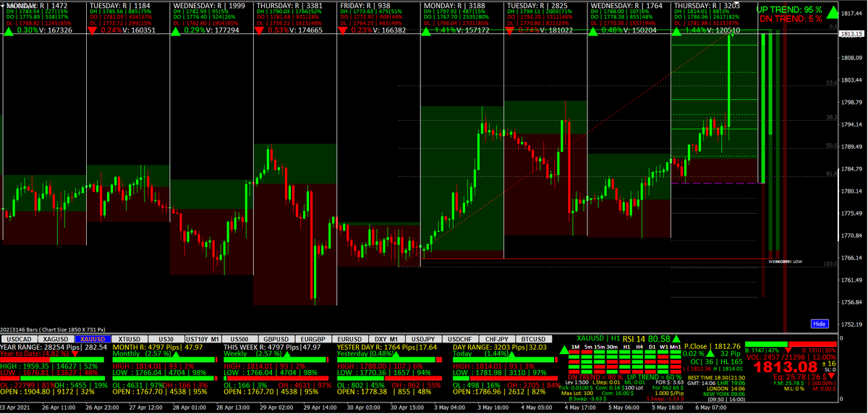Image resolution: width=868 pixels, height=414 pixels.
Task: Click the red arrow next to 0.53% Thursday
Action: click(260, 30)
